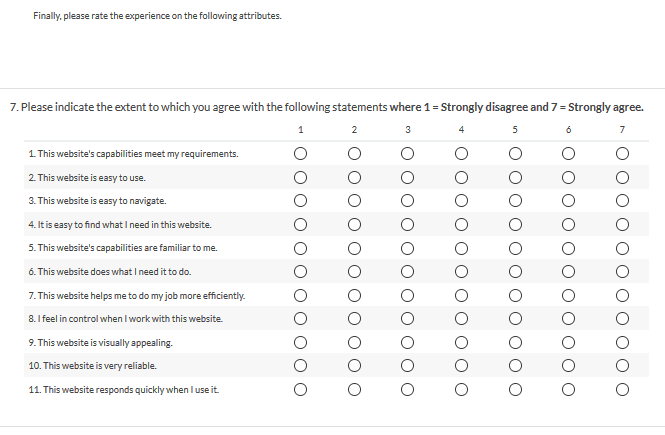Image resolution: width=665 pixels, height=435 pixels.
Task: Rate 'visually appealing' statement as 4
Action: [461, 342]
